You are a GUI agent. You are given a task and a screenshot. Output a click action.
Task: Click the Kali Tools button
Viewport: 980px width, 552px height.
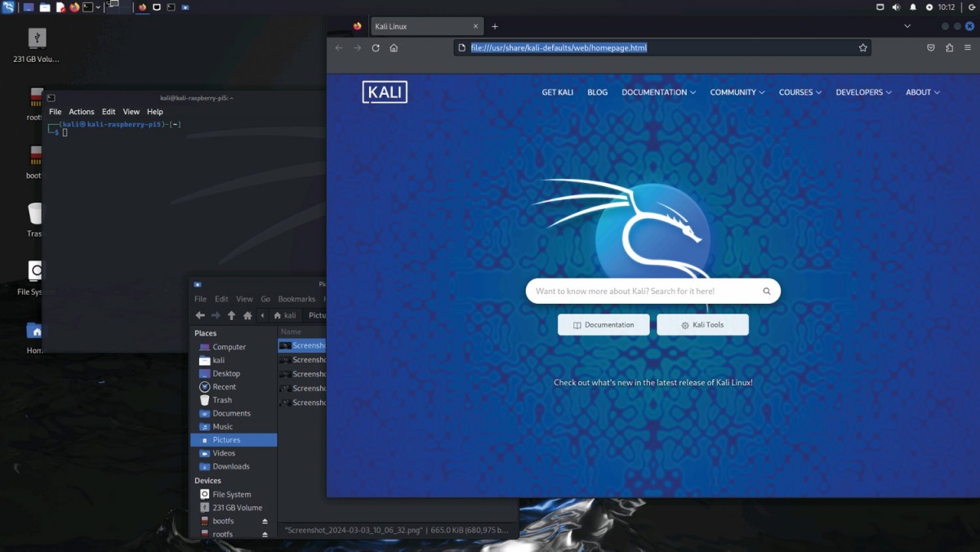click(702, 325)
